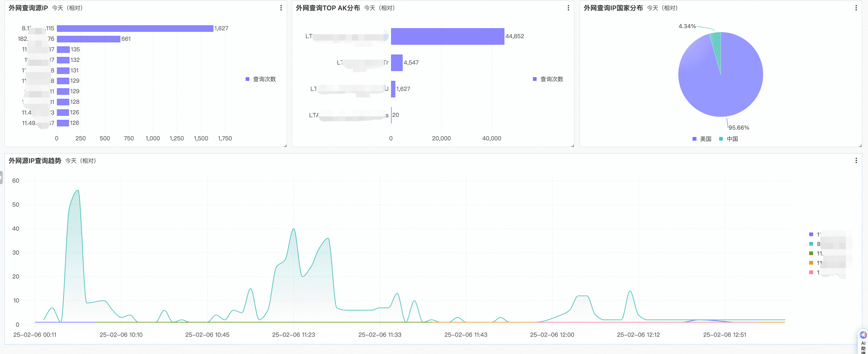Open the 外网查询TOP AK分布 panel options menu

click(x=568, y=8)
